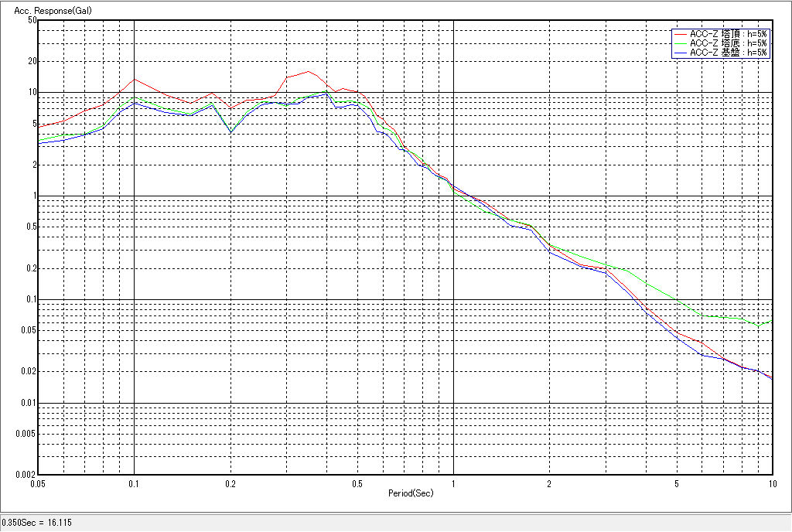Click the 10 label at period axis end
The image size is (792, 532).
click(771, 483)
